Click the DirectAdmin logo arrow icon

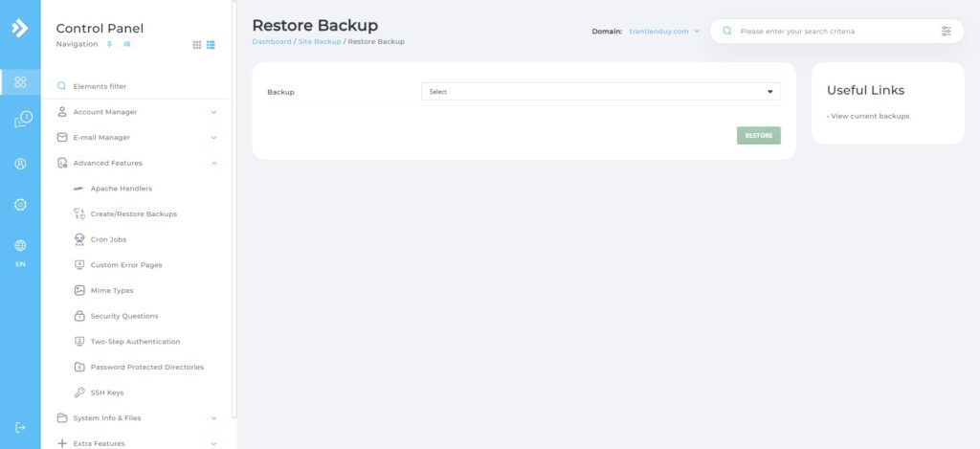point(20,28)
